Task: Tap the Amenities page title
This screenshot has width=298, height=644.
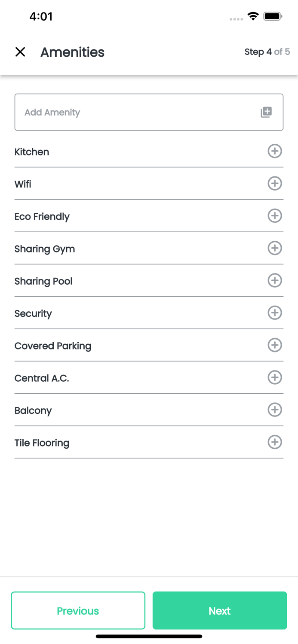Action: pyautogui.click(x=72, y=52)
